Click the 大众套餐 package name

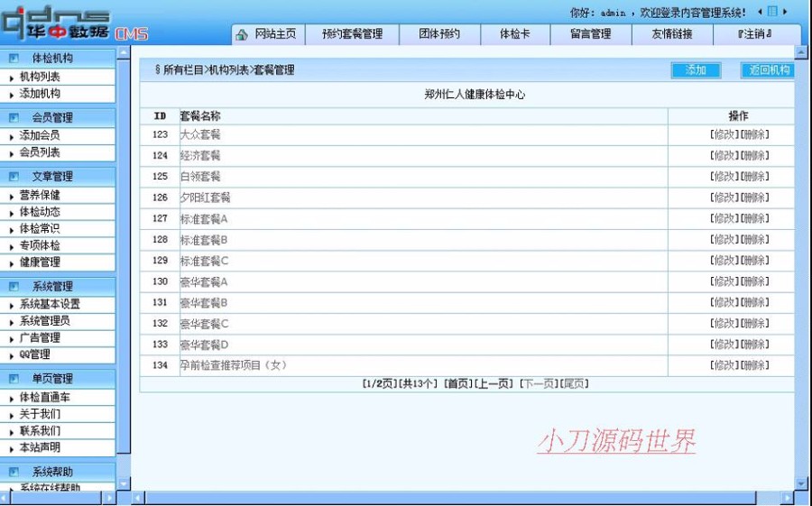tap(200, 134)
